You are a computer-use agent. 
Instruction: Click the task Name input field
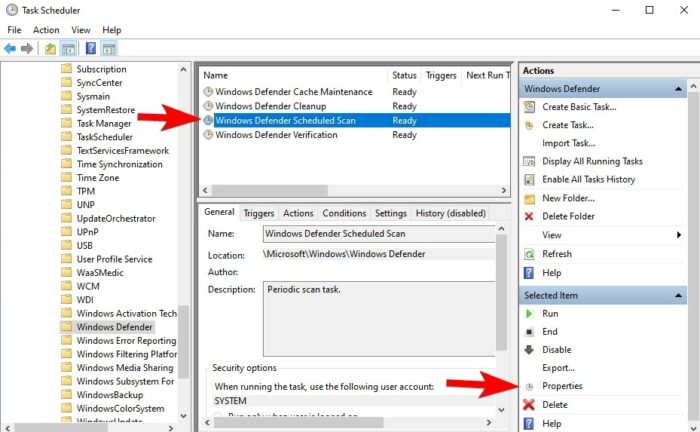pos(379,234)
